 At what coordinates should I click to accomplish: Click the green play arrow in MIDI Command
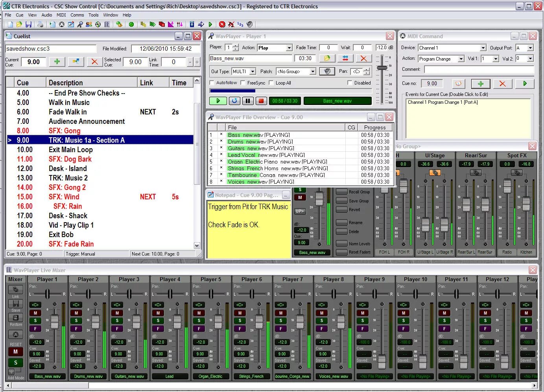(525, 83)
